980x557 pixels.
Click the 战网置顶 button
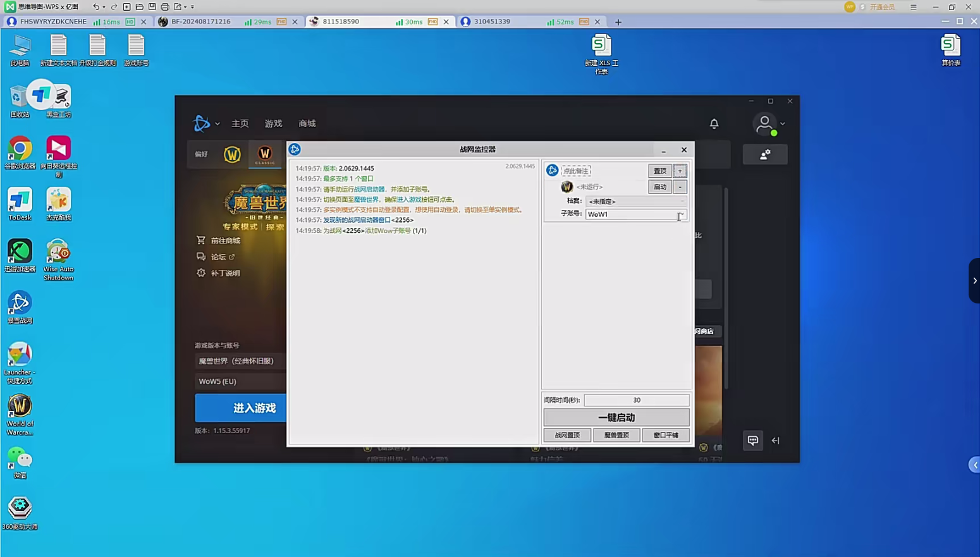[567, 435]
